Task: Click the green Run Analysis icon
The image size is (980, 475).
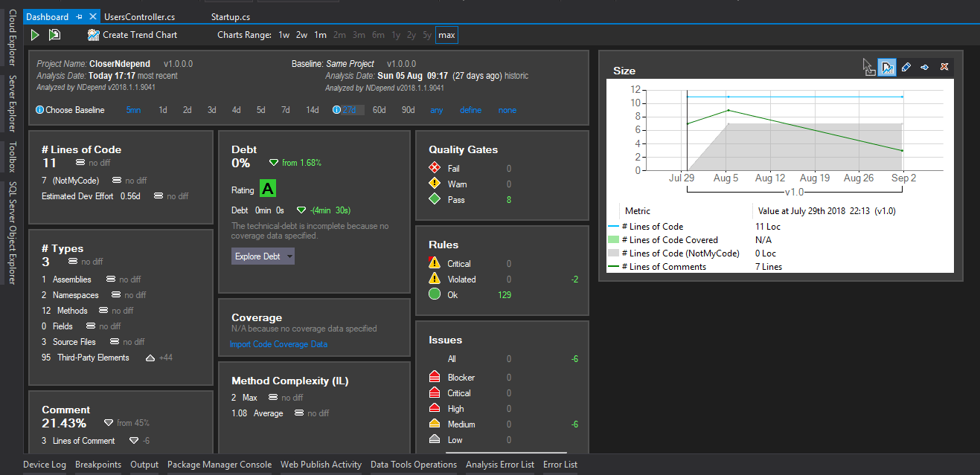Action: [34, 34]
